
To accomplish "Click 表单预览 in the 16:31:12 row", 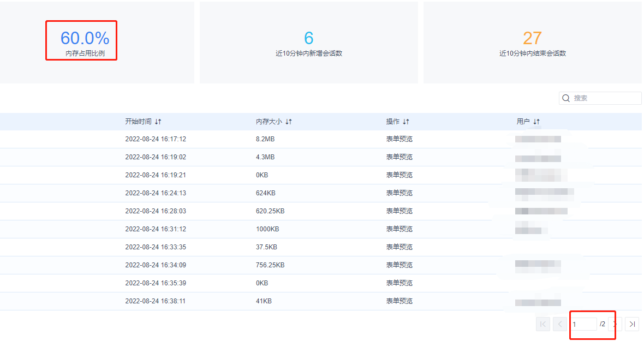I will (399, 229).
